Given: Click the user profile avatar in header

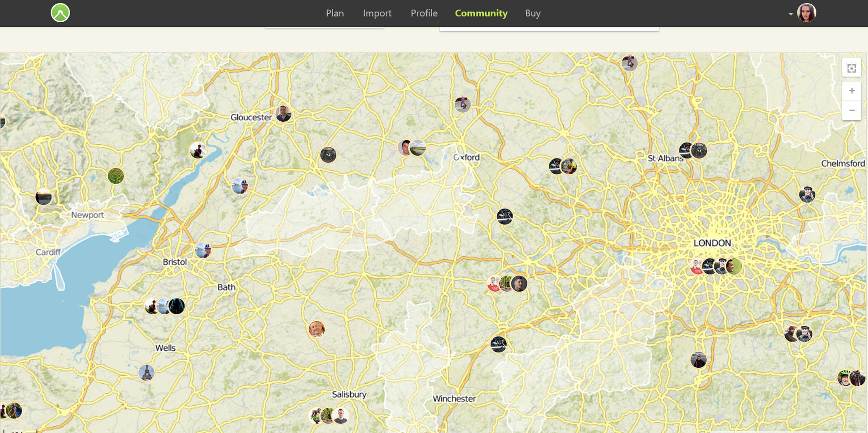Looking at the screenshot, I should tap(807, 13).
